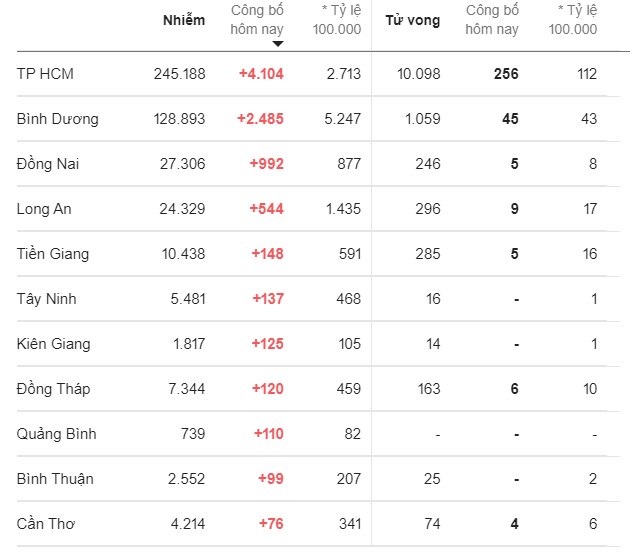Sort by the Nhiễm column header
The height and width of the screenshot is (555, 639).
click(184, 21)
